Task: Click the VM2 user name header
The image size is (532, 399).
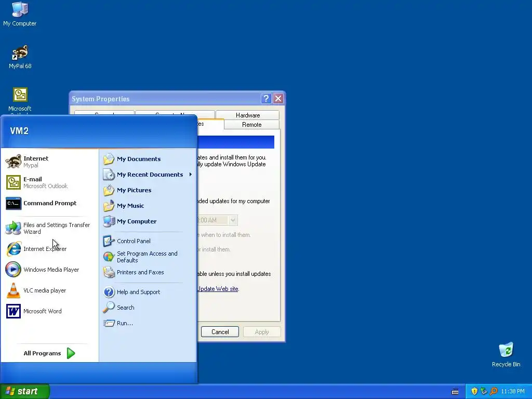Action: (x=19, y=130)
